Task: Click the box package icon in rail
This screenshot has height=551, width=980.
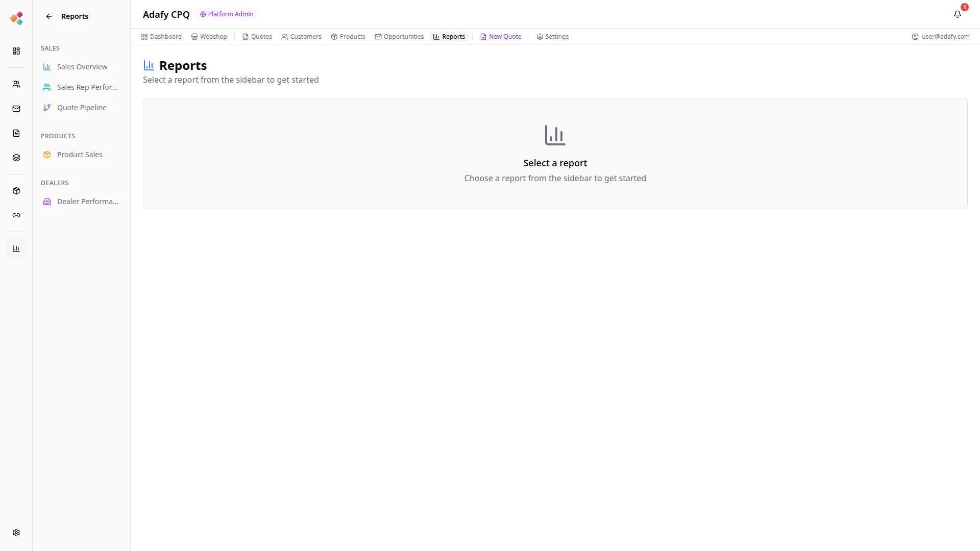Action: (x=16, y=191)
